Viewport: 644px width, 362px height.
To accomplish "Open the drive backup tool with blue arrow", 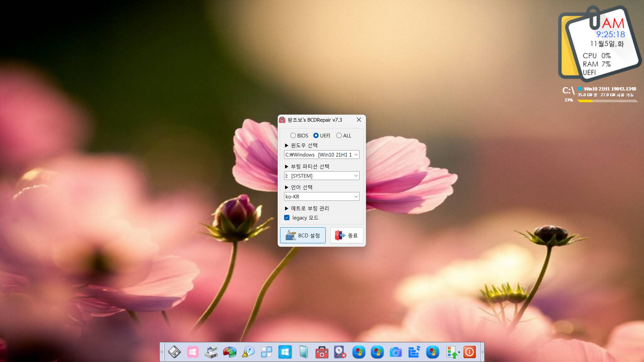I will (211, 352).
